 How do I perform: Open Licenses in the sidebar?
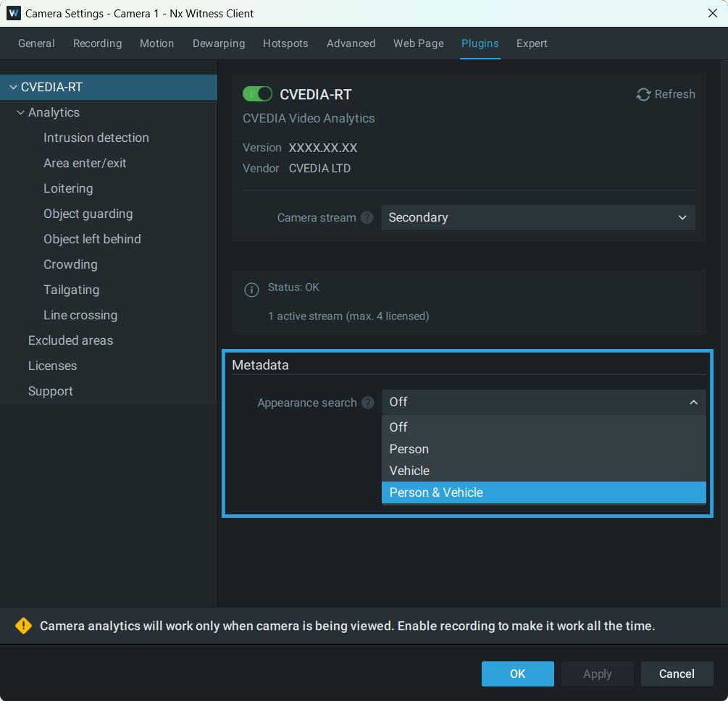click(x=52, y=366)
